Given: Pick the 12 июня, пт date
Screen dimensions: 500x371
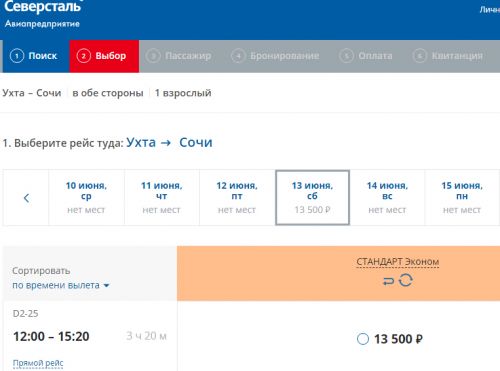Looking at the screenshot, I should coord(237,198).
